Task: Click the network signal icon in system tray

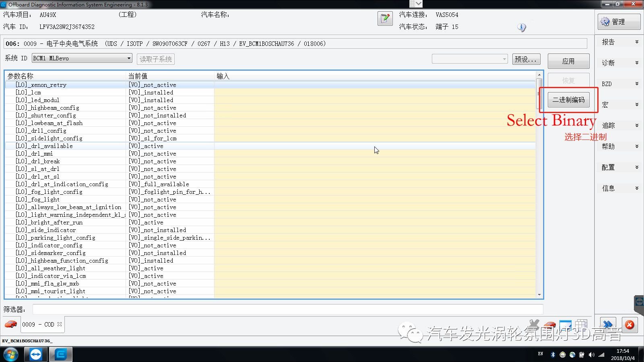Action: (x=601, y=355)
